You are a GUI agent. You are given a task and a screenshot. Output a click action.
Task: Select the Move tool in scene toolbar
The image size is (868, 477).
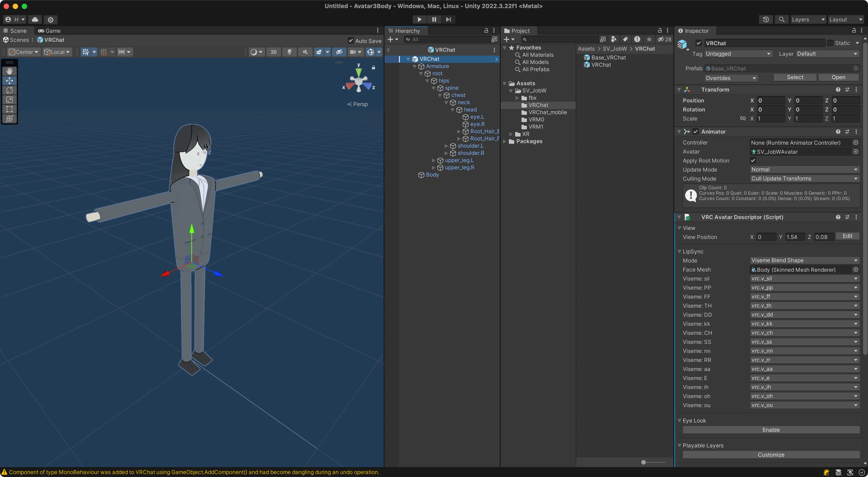pos(9,80)
